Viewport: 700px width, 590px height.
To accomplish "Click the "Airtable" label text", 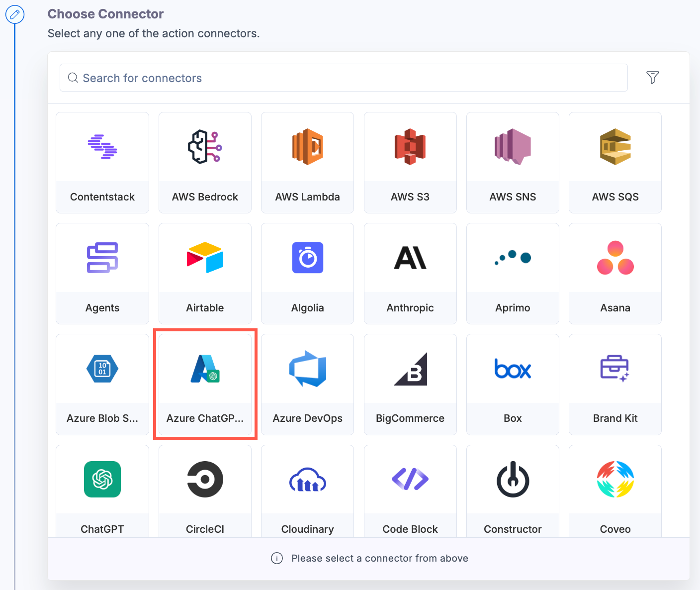I will tap(205, 308).
